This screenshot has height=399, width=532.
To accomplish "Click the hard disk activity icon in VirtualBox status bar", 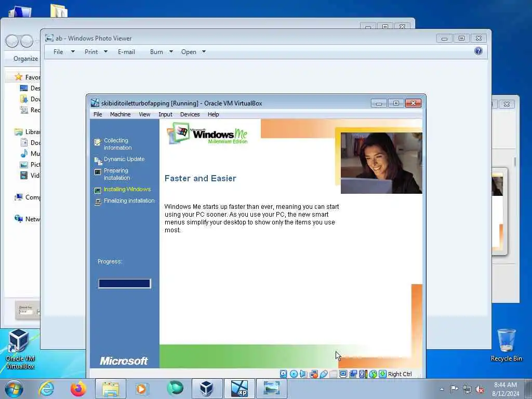I will [283, 374].
